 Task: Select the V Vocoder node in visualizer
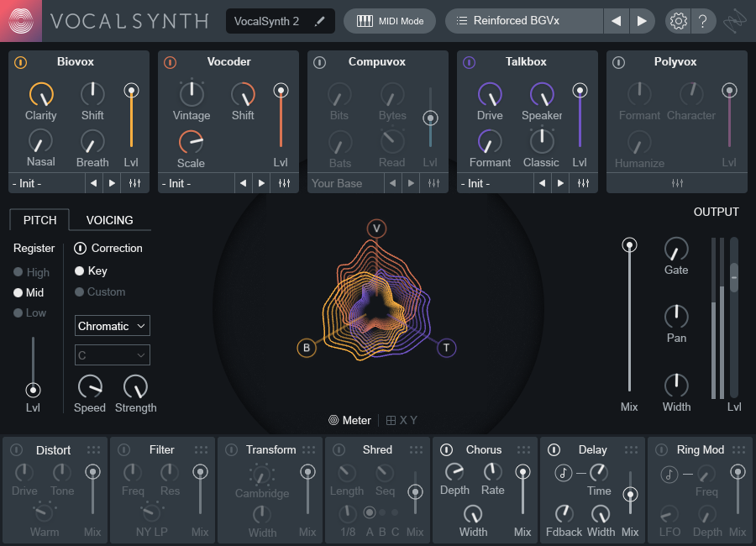click(x=376, y=228)
